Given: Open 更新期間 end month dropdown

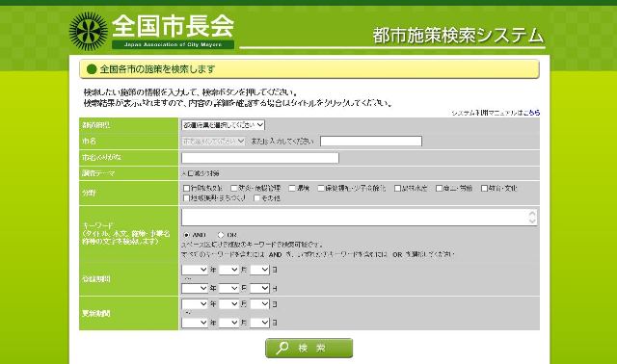Looking at the screenshot, I should tap(228, 323).
